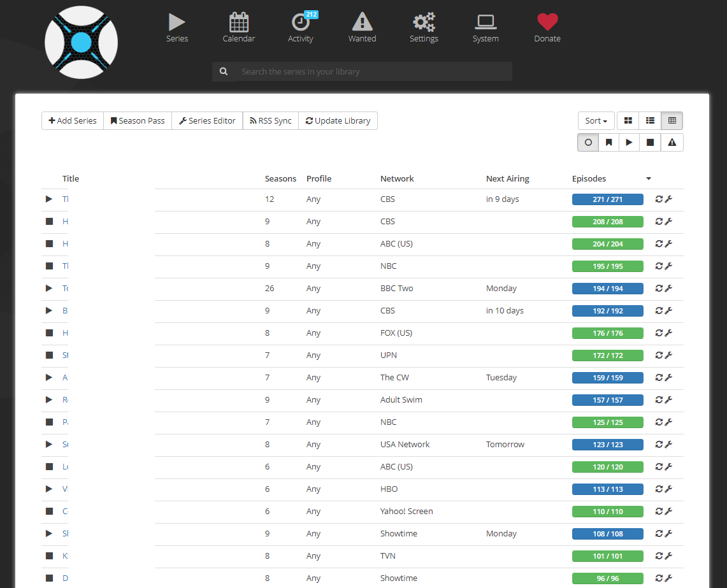The image size is (727, 588).
Task: Sort by Profile column header
Action: (319, 178)
